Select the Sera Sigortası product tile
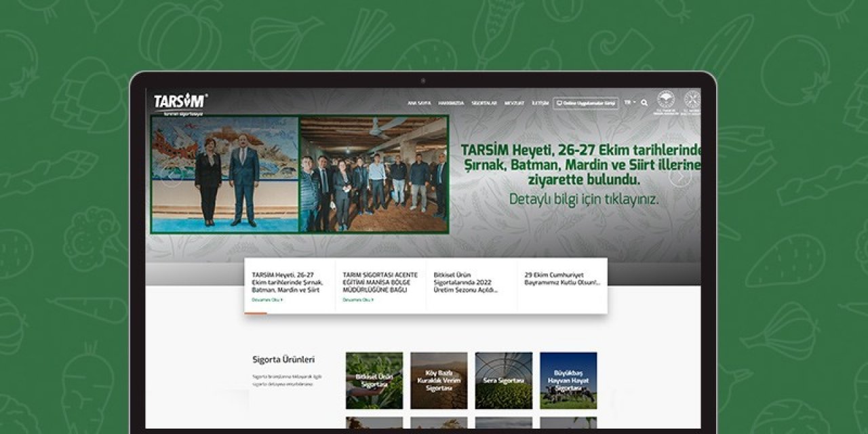This screenshot has width=868, height=434. [502, 381]
